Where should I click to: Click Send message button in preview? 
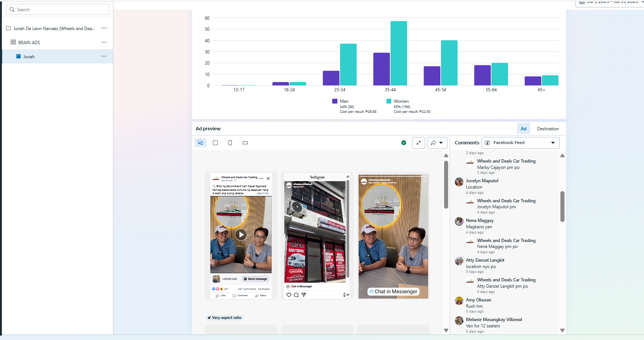point(256,279)
